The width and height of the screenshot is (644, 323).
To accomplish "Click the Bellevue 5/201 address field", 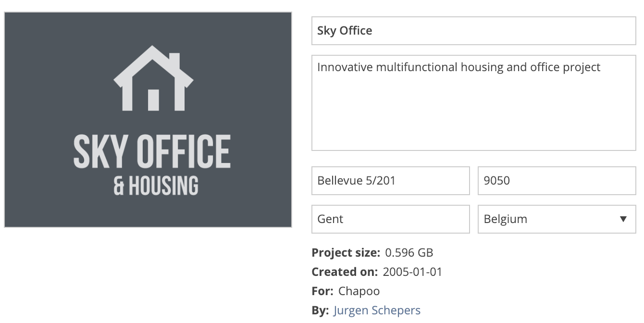I will tap(391, 181).
